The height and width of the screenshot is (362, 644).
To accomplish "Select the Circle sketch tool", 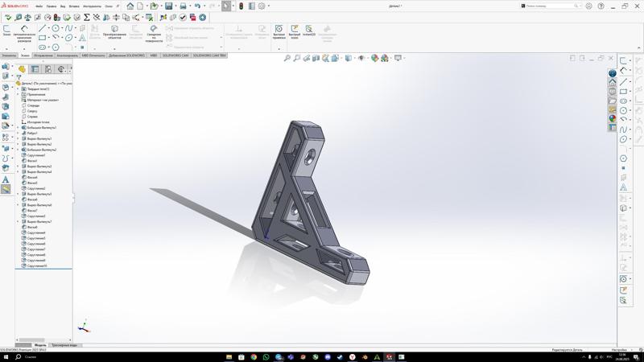I will click(56, 28).
